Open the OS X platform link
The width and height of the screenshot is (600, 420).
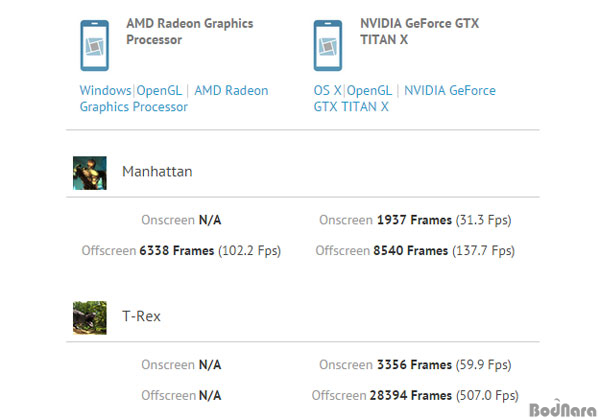tap(327, 90)
